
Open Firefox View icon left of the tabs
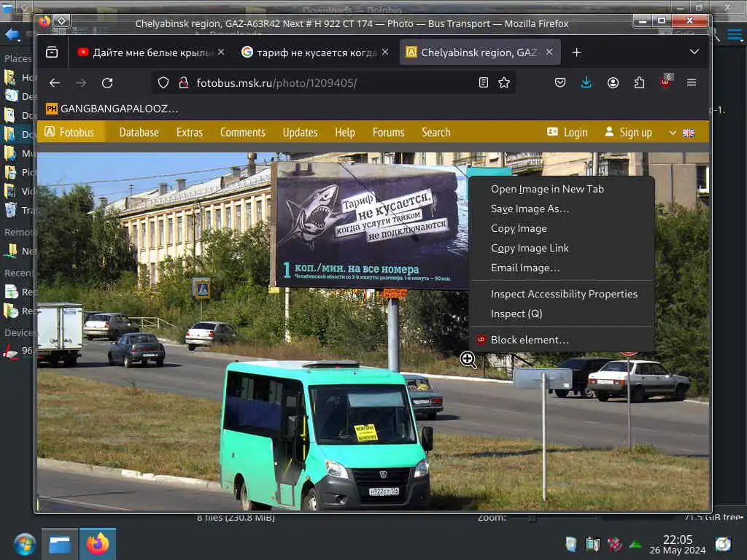click(52, 52)
